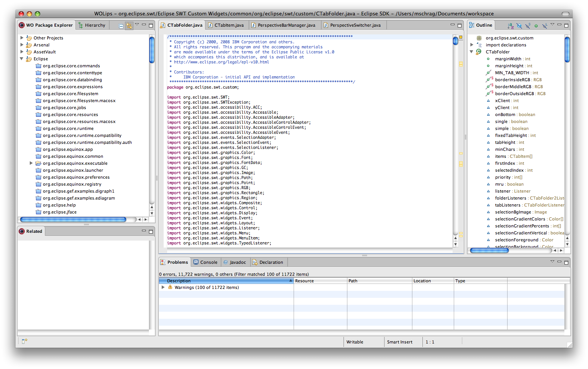The image size is (588, 369).
Task: Click Hide Non-Public Members green circle icon
Action: click(x=536, y=26)
